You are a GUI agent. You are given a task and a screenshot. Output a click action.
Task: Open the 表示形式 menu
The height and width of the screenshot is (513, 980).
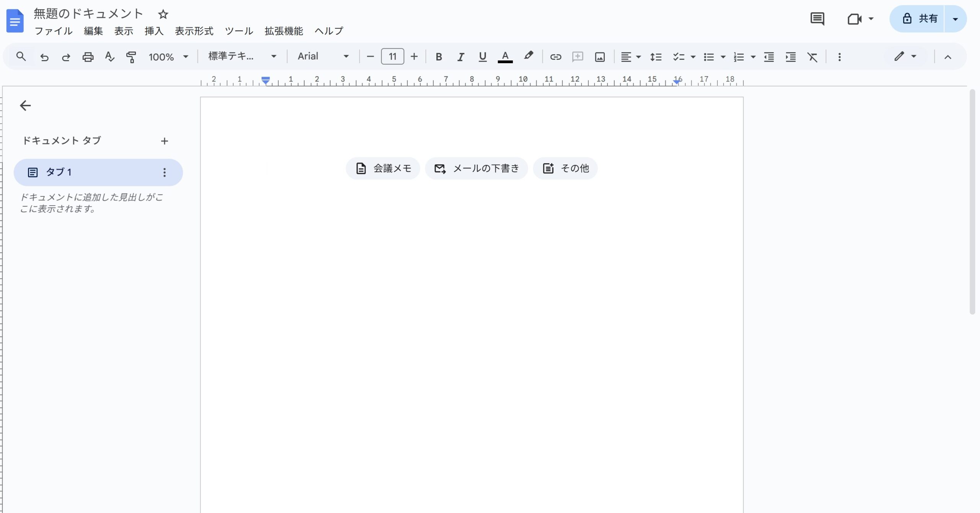pyautogui.click(x=194, y=31)
